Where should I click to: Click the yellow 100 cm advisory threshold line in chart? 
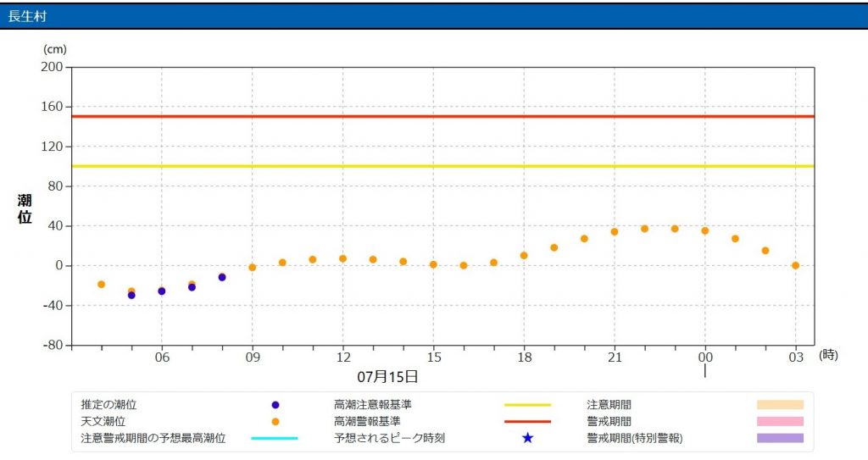[442, 166]
